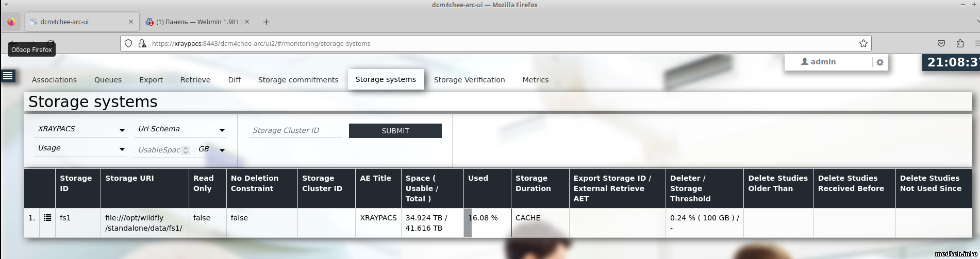Open the hamburger main menu icon

(8, 76)
